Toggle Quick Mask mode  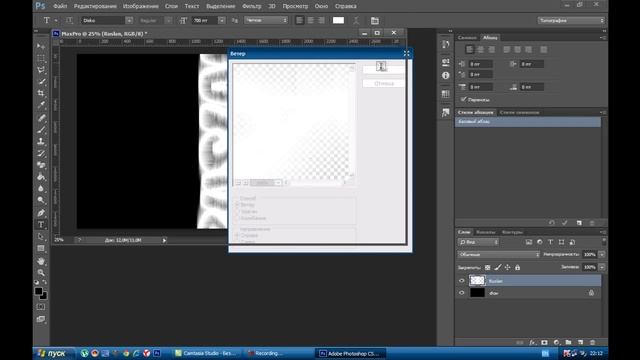click(x=41, y=307)
